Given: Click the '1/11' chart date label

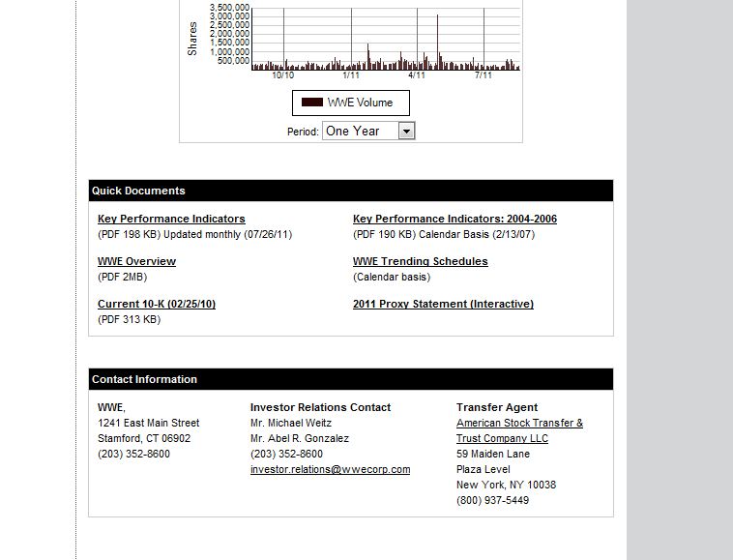Looking at the screenshot, I should tap(351, 75).
